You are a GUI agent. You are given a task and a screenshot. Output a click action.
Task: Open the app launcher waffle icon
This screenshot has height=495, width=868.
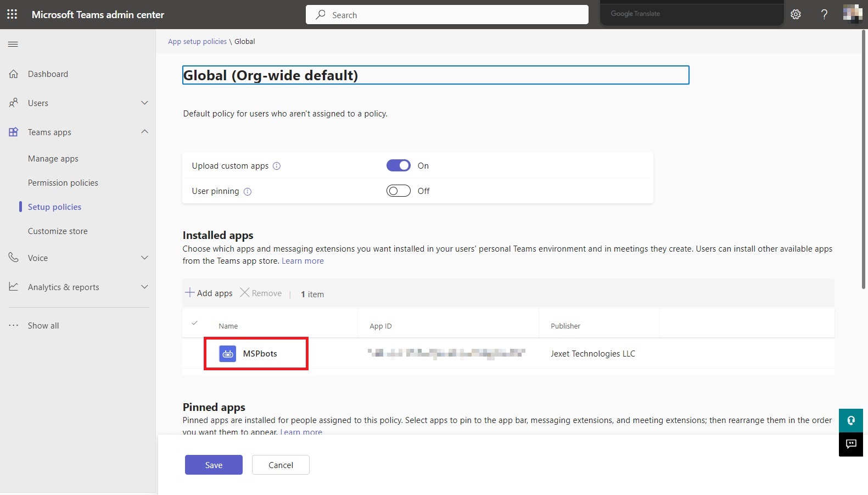click(x=12, y=14)
